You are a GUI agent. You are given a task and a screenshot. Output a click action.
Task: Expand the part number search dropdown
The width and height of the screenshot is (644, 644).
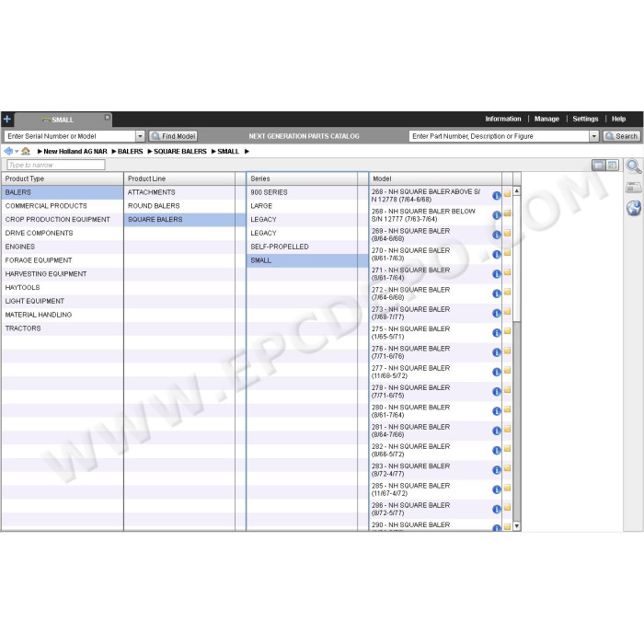(x=594, y=136)
